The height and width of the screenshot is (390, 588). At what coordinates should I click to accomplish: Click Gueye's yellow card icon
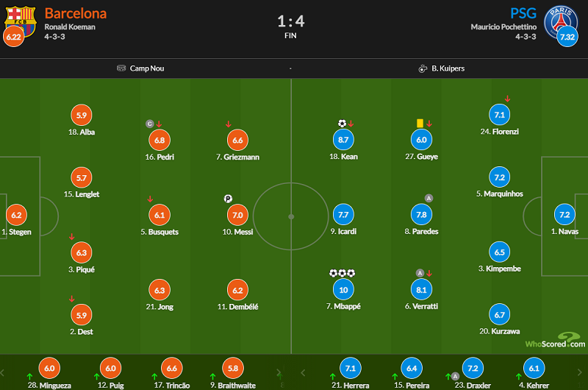click(420, 123)
